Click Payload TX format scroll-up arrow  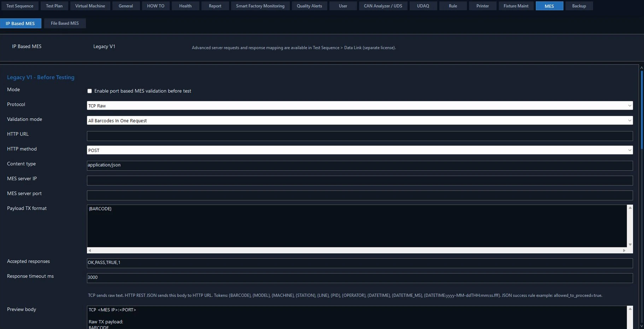[630, 208]
